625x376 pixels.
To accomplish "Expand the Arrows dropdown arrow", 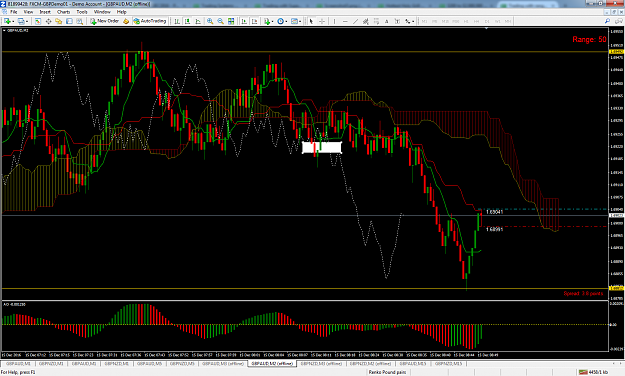I will click(413, 21).
